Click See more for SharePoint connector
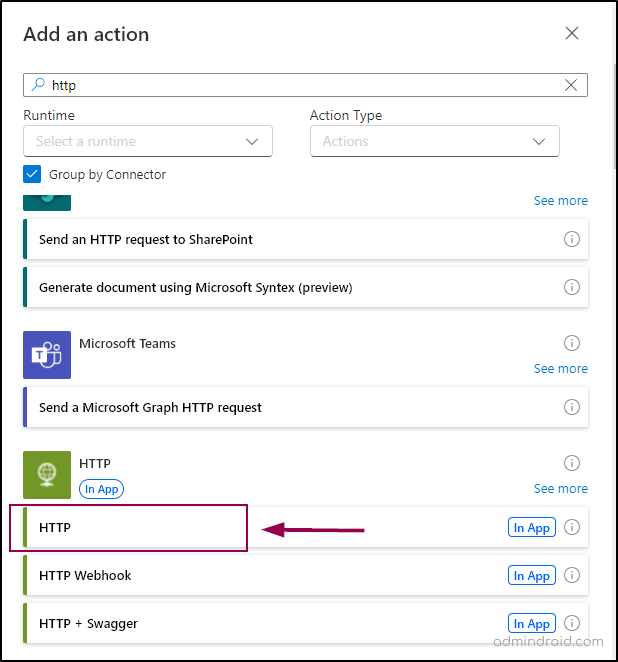The height and width of the screenshot is (662, 618). [560, 201]
